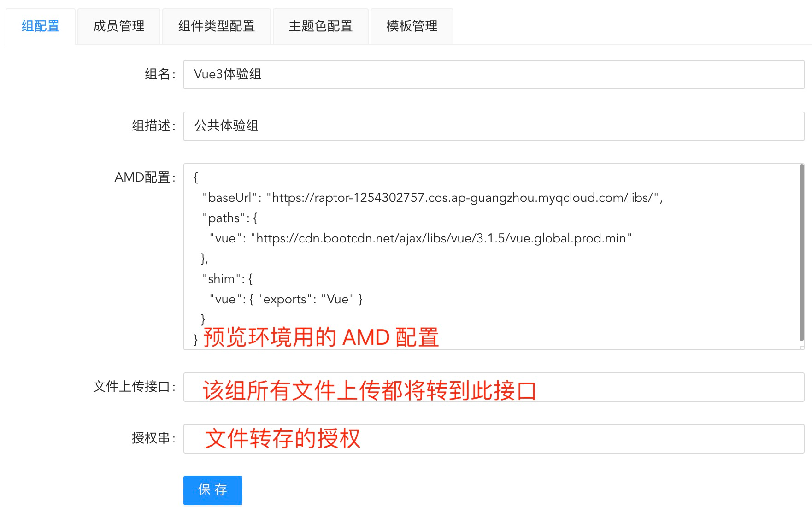Image resolution: width=812 pixels, height=507 pixels.
Task: Click the "baseUrl" line in AMD config
Action: pos(432,198)
